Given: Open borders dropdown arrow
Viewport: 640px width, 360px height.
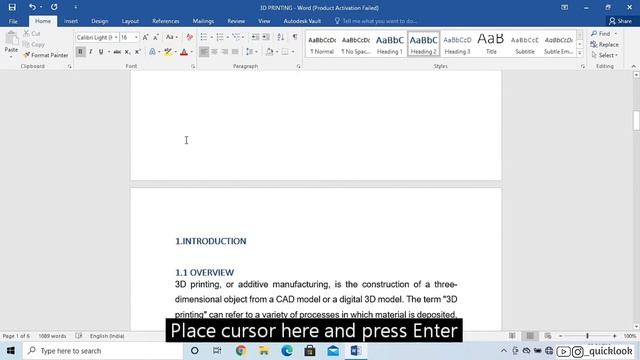Looking at the screenshot, I should coord(293,52).
